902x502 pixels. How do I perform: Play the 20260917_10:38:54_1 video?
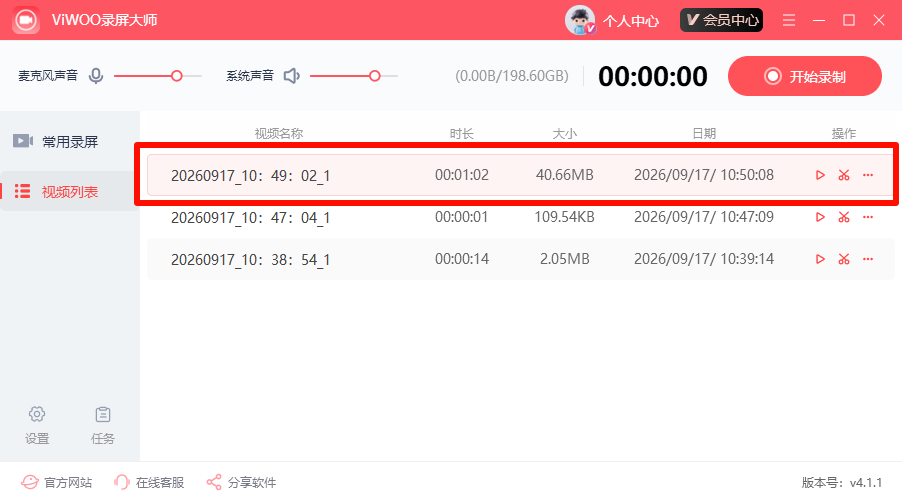[x=820, y=259]
